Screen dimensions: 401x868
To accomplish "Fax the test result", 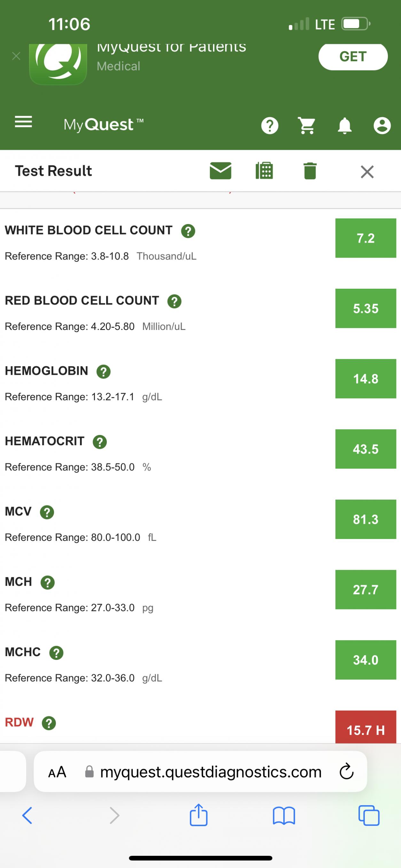I will 264,171.
